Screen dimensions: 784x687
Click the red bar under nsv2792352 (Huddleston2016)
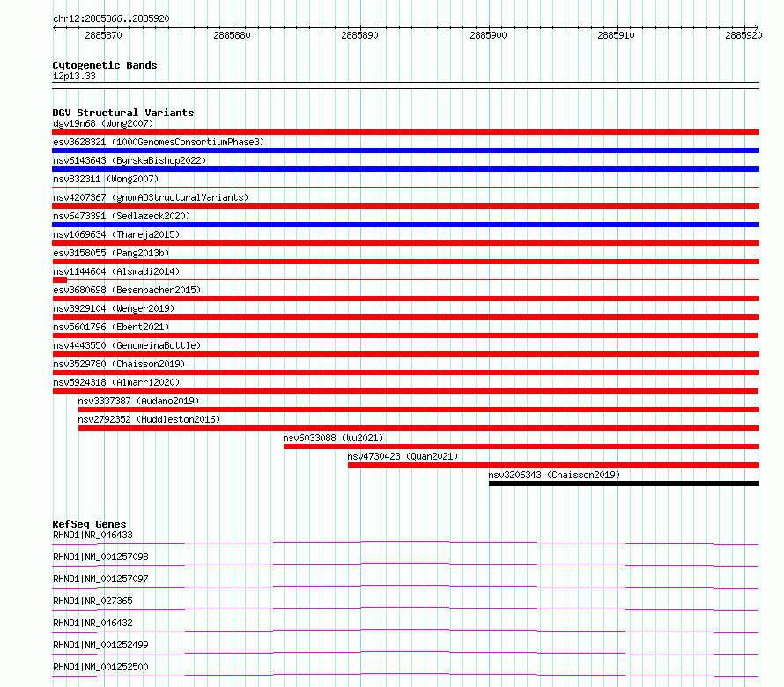pos(419,428)
